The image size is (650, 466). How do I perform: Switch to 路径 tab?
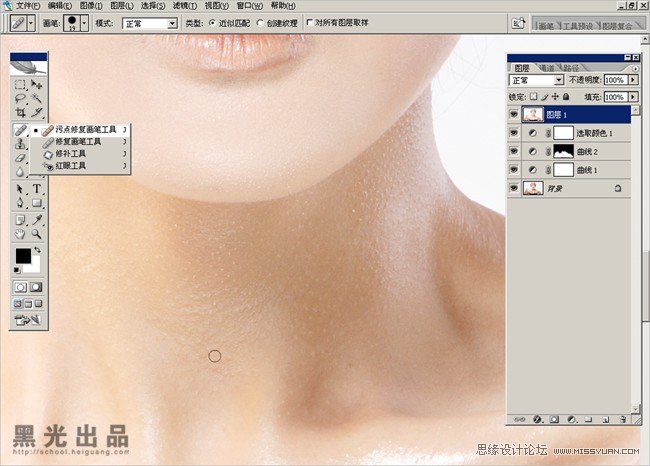[572, 68]
